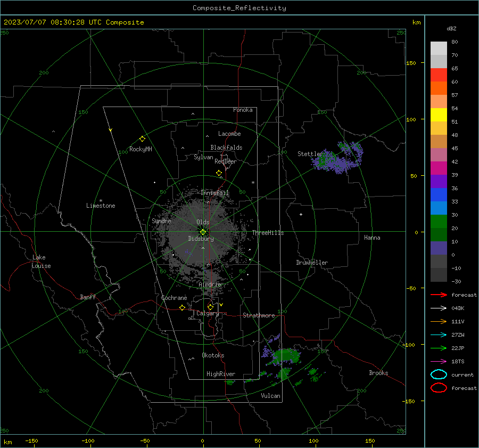Click the Vulcan city label
Image resolution: width=479 pixels, height=448 pixels.
(270, 396)
